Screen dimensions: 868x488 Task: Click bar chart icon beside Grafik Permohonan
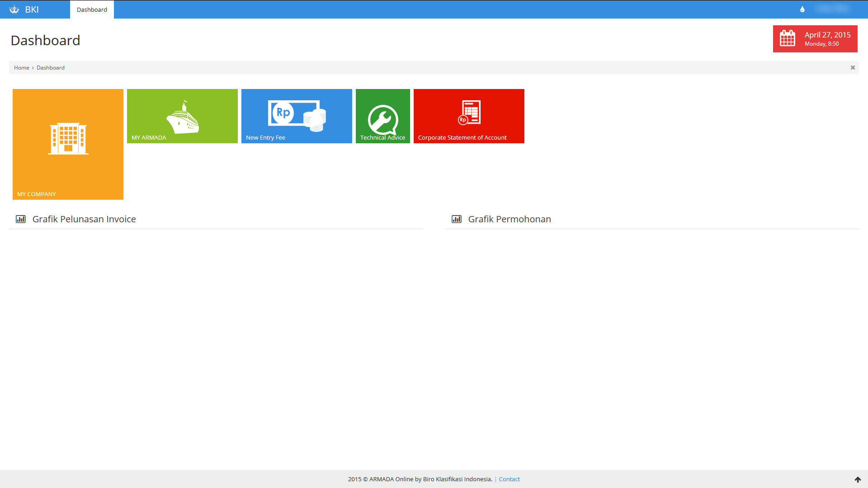pos(457,219)
